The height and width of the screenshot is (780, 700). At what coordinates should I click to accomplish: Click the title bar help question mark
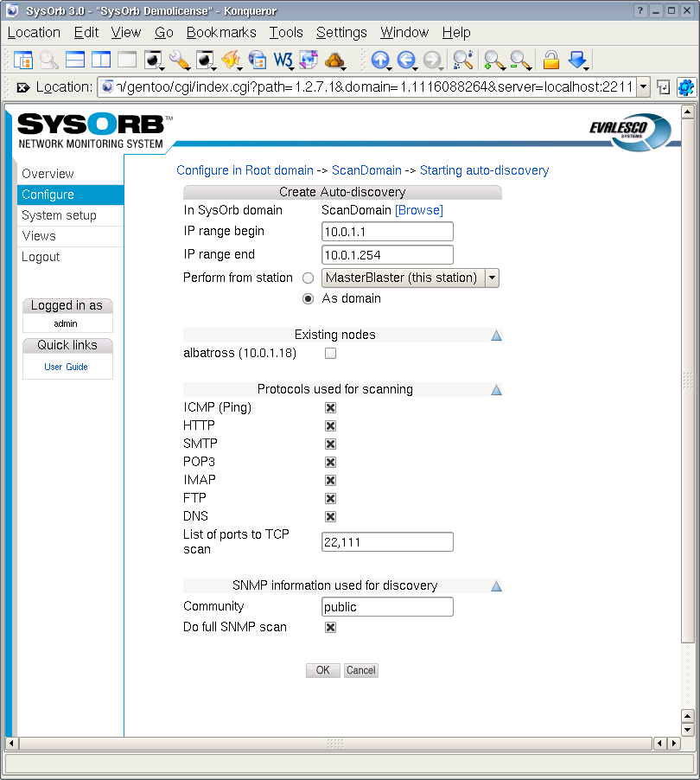click(640, 10)
